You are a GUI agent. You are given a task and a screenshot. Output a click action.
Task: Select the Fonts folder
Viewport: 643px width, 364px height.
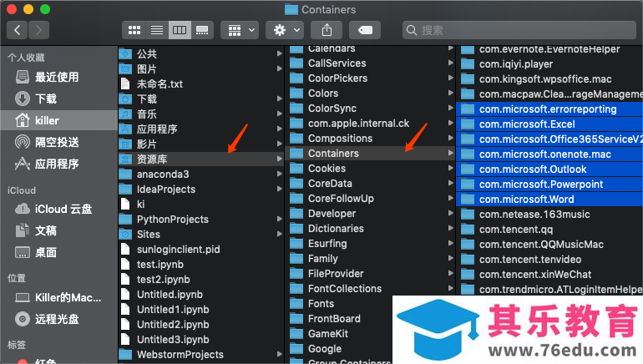(341, 304)
